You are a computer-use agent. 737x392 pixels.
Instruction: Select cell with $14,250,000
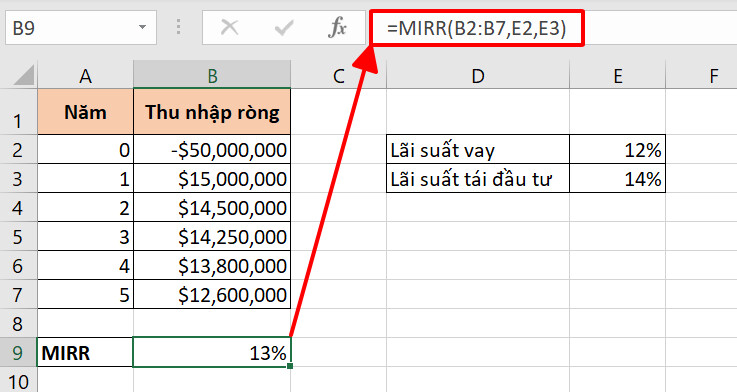tap(212, 237)
